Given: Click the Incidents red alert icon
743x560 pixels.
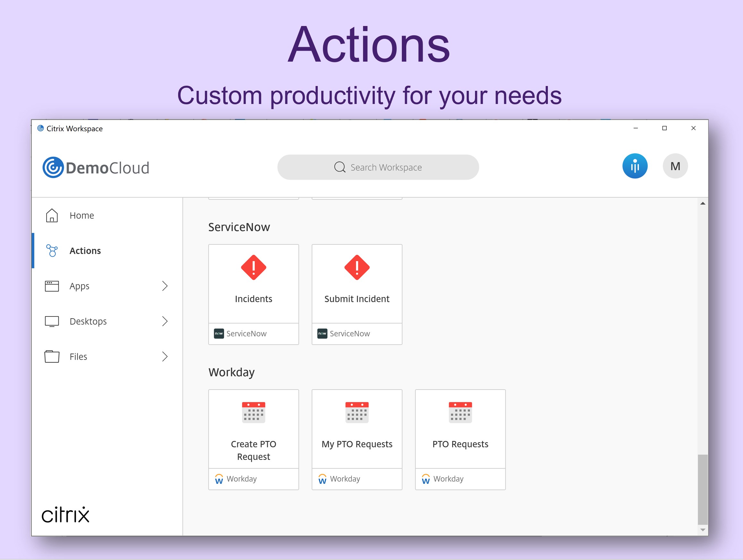Looking at the screenshot, I should point(253,267).
